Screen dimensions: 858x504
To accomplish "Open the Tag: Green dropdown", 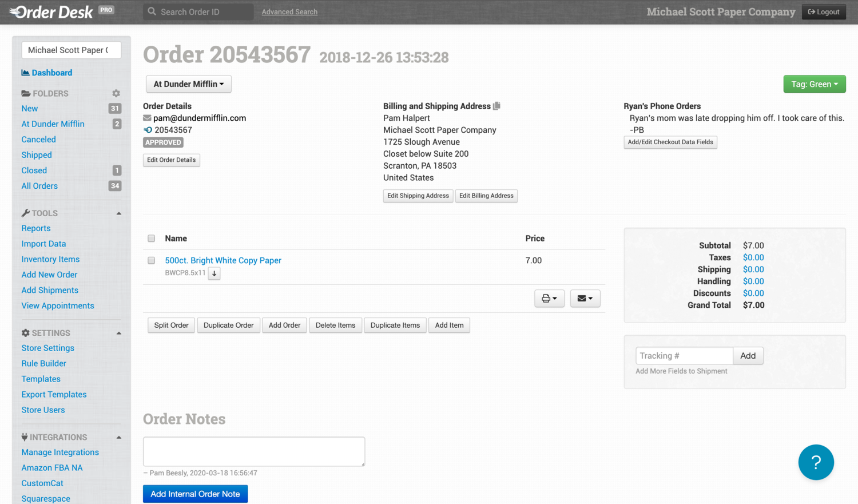I will pyautogui.click(x=815, y=84).
